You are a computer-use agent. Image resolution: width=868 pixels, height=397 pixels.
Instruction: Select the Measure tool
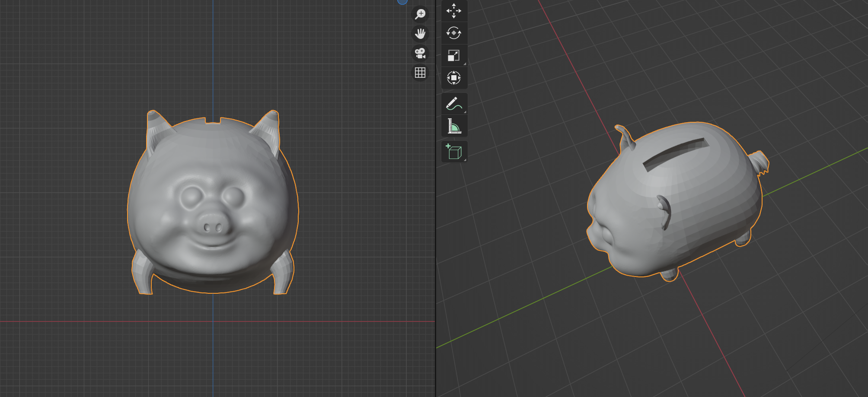454,126
